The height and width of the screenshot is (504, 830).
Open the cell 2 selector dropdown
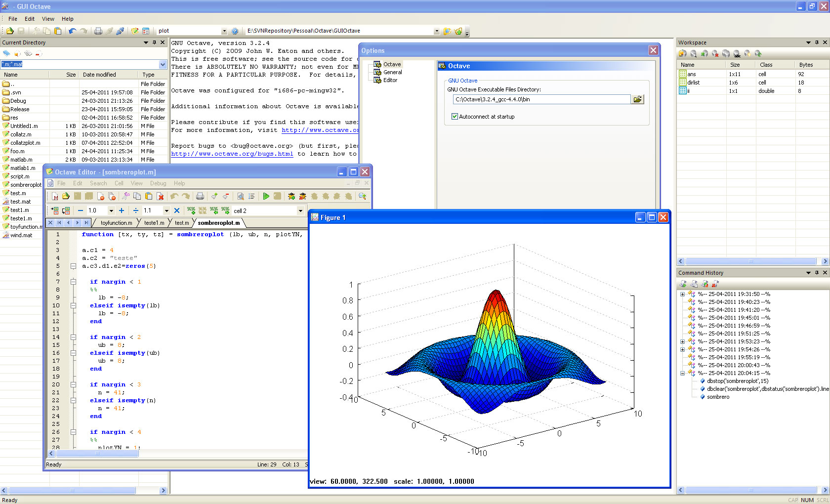point(300,210)
